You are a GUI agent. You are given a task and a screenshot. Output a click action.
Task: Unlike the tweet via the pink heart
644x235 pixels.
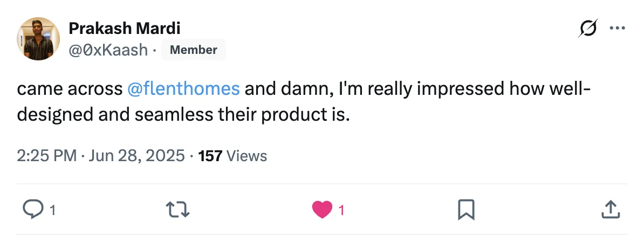[322, 209]
